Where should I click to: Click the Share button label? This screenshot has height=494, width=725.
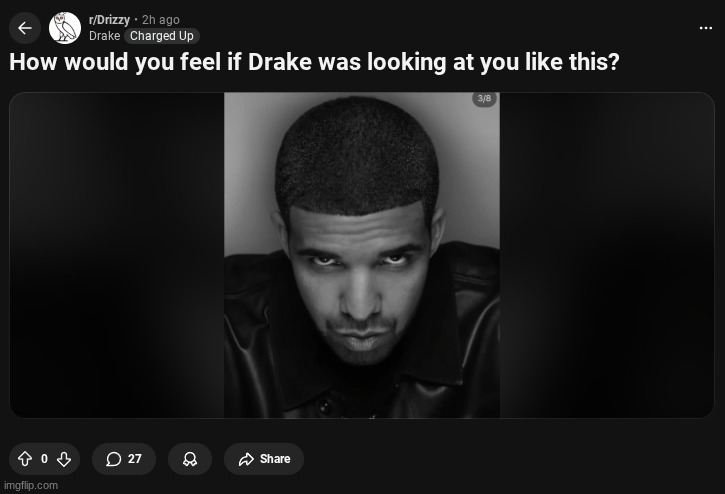[275, 459]
